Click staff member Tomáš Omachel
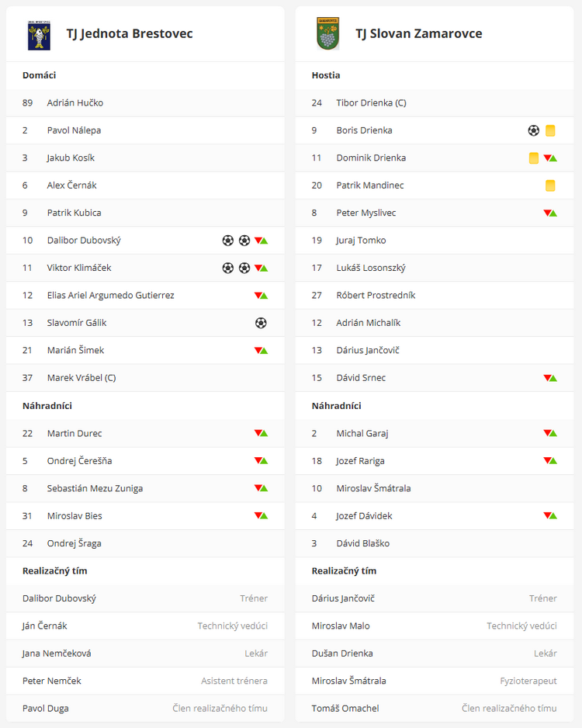 coord(345,709)
